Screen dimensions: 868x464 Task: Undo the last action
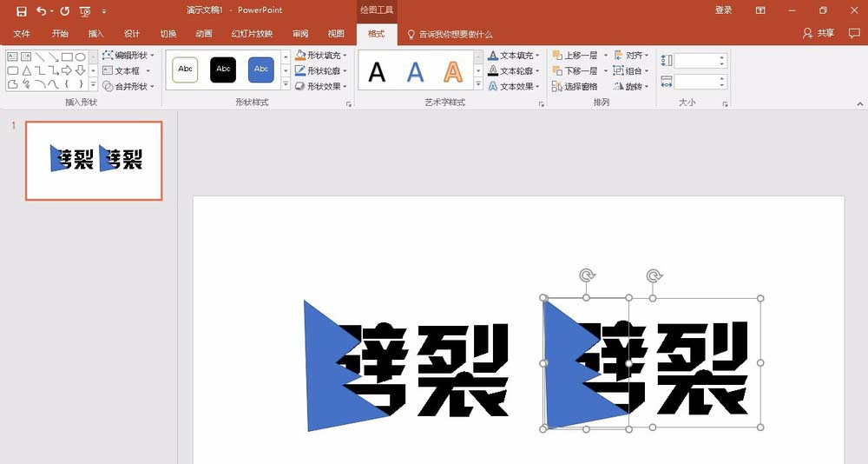(42, 11)
